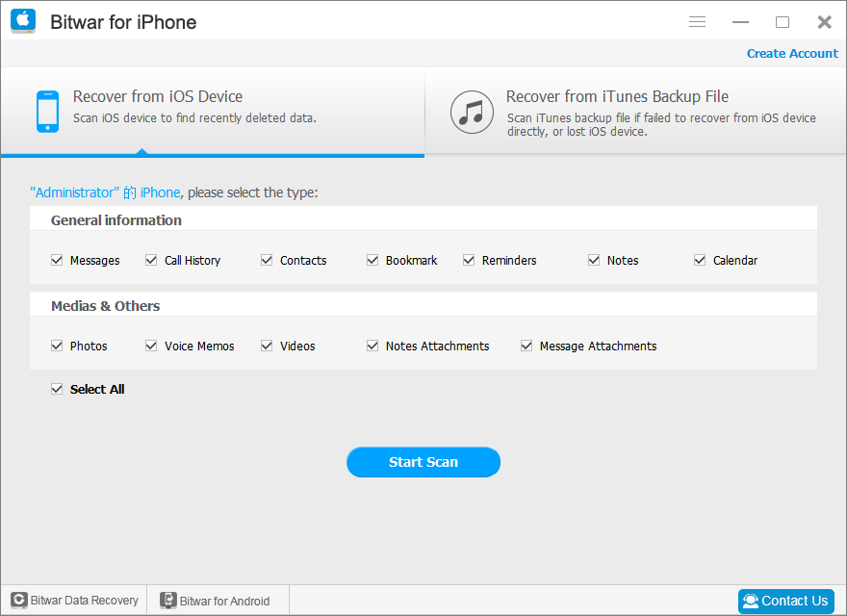Uncheck the Contacts checkbox
847x616 pixels.
tap(267, 260)
